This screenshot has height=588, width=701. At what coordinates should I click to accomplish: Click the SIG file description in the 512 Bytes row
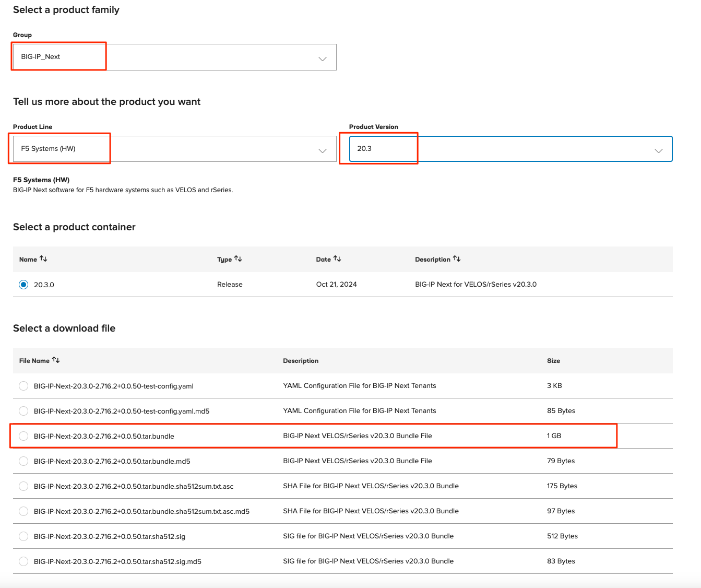click(369, 536)
